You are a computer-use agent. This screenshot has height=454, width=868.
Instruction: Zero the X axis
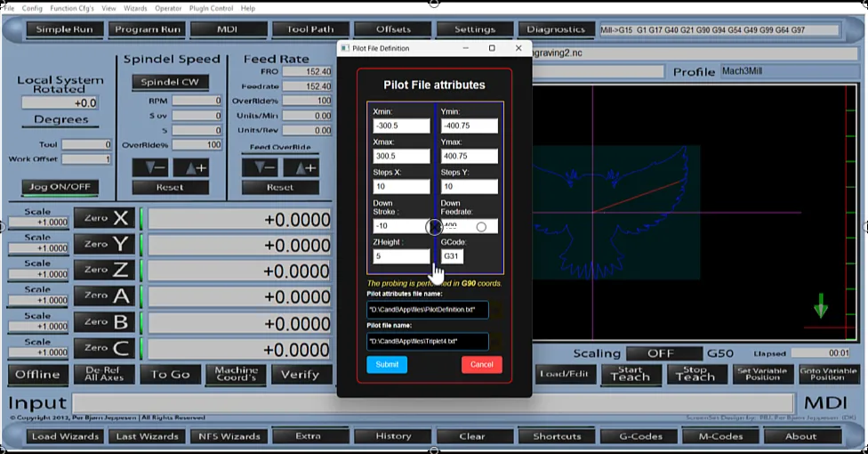(x=104, y=218)
